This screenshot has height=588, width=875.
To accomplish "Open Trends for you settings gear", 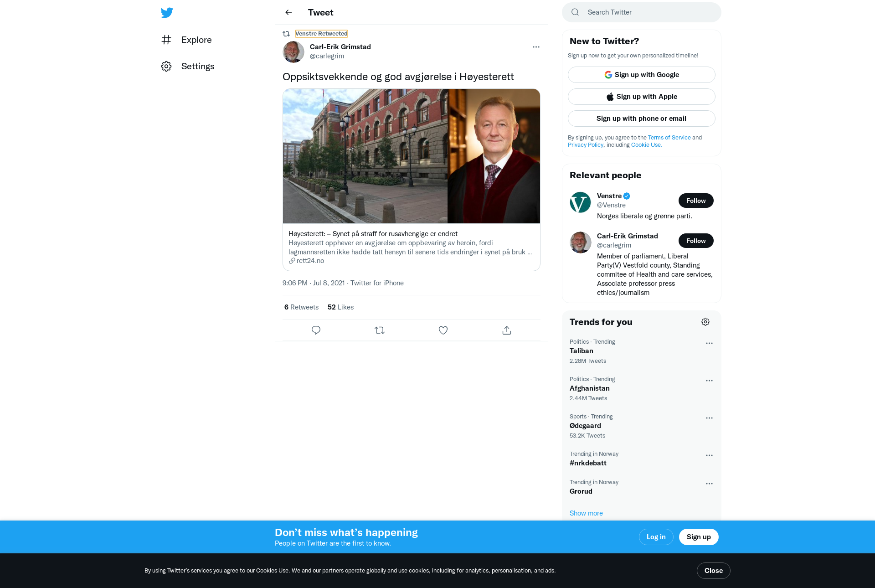I will pyautogui.click(x=705, y=322).
